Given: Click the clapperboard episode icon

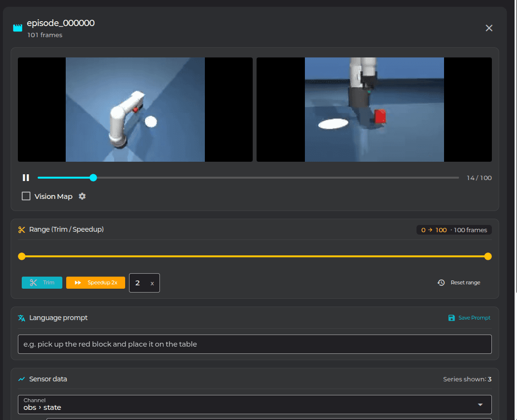Looking at the screenshot, I should coord(17,28).
